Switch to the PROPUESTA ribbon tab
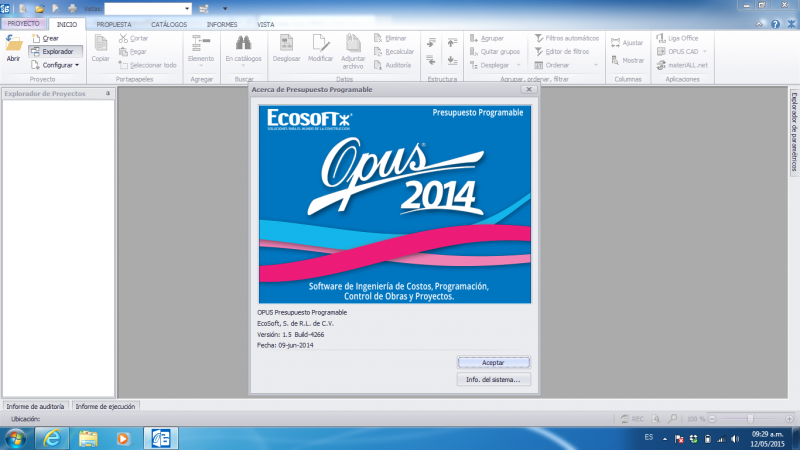Image resolution: width=800 pixels, height=450 pixels. [x=114, y=23]
